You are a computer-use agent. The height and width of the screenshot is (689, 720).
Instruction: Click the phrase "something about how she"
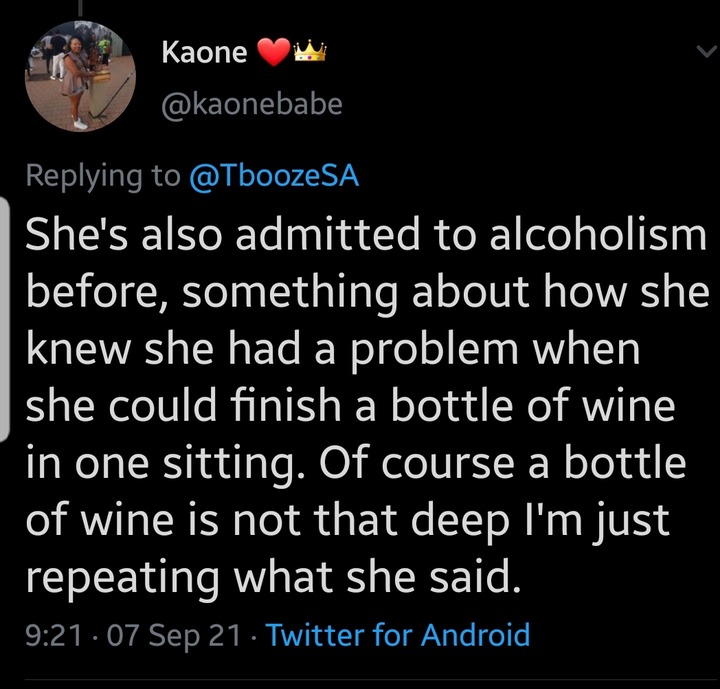(x=446, y=292)
